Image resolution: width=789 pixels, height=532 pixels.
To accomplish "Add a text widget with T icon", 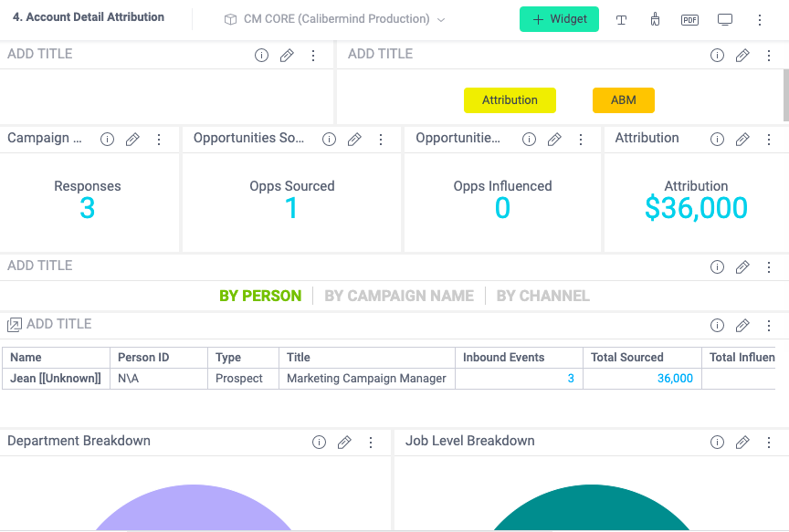I will point(622,19).
